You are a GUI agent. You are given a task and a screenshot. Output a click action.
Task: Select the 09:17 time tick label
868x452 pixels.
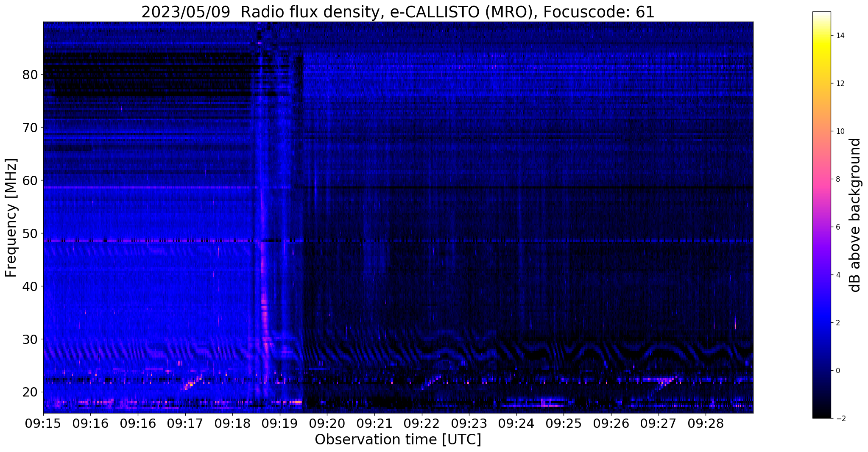185,424
